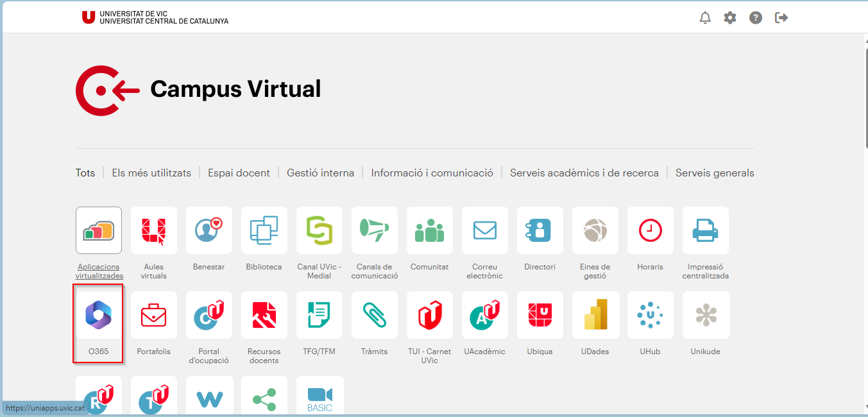
Task: Open the Aules virtuals icon
Action: click(x=154, y=230)
